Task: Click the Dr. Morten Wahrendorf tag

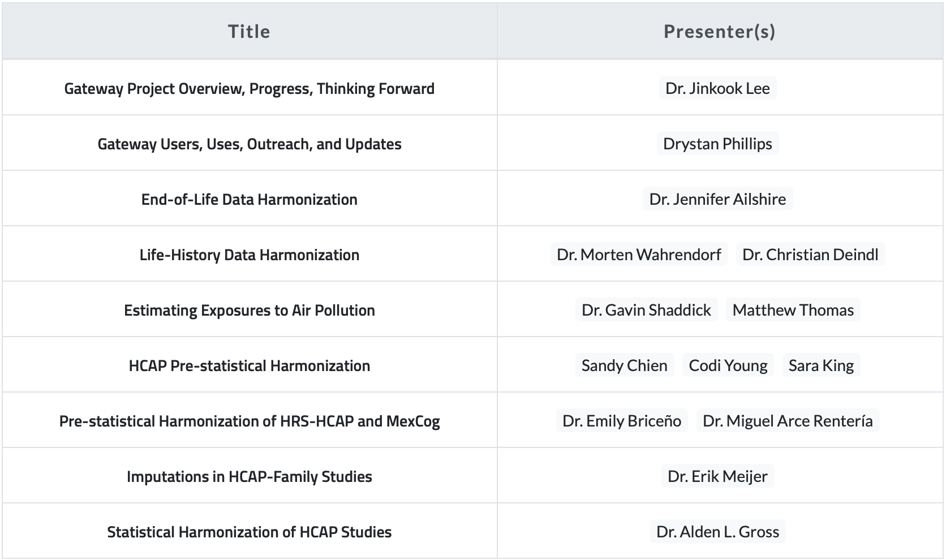Action: pos(639,255)
